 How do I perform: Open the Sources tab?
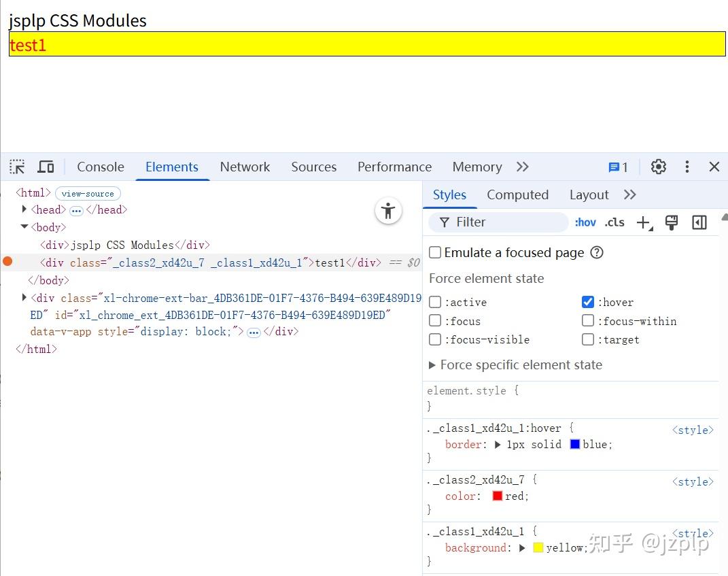pos(314,167)
